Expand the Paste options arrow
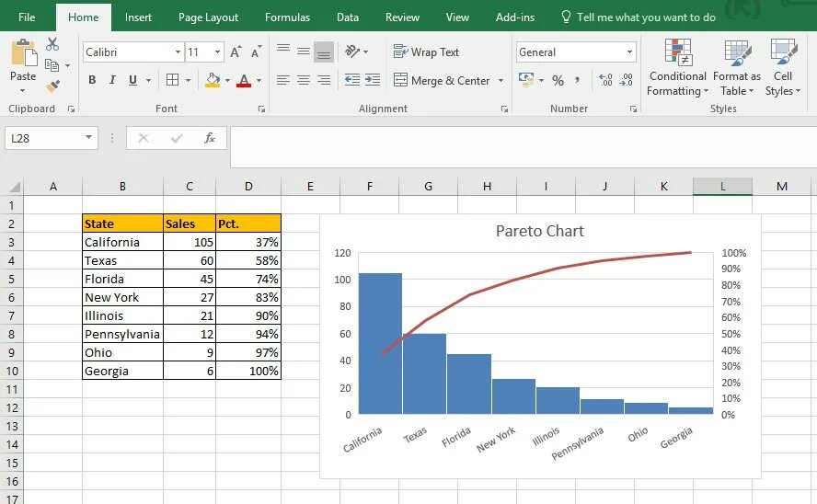The width and height of the screenshot is (817, 504). click(22, 92)
